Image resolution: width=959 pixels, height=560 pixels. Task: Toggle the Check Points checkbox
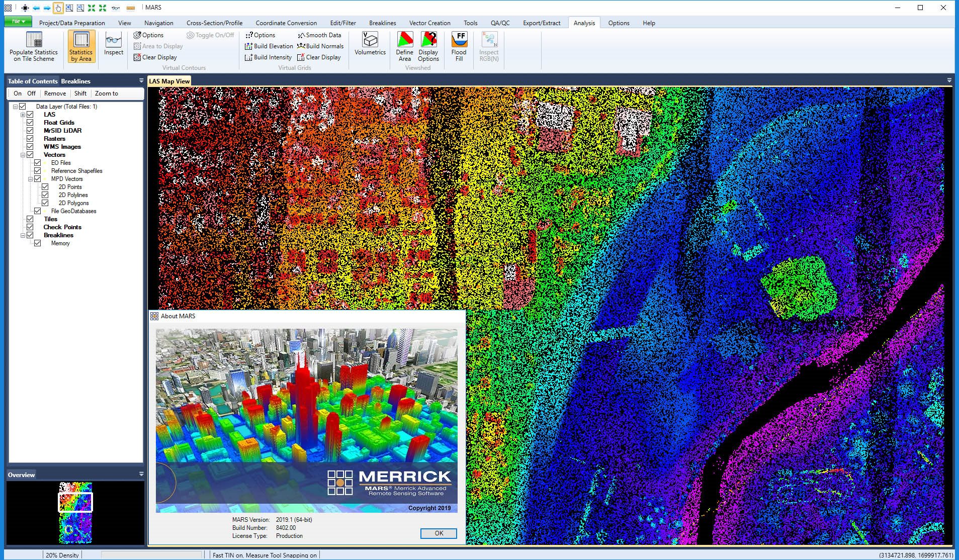tap(30, 227)
